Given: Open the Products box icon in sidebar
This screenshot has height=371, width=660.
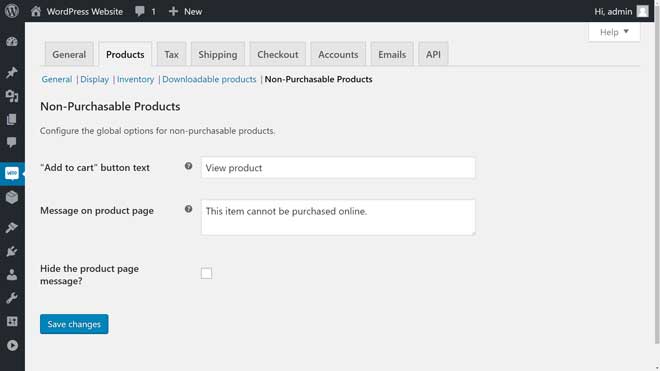Looking at the screenshot, I should pyautogui.click(x=12, y=197).
